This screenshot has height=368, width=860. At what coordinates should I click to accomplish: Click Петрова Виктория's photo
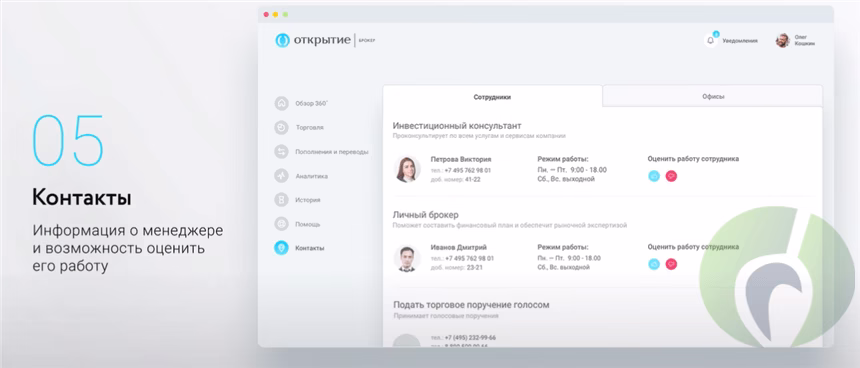pos(408,169)
